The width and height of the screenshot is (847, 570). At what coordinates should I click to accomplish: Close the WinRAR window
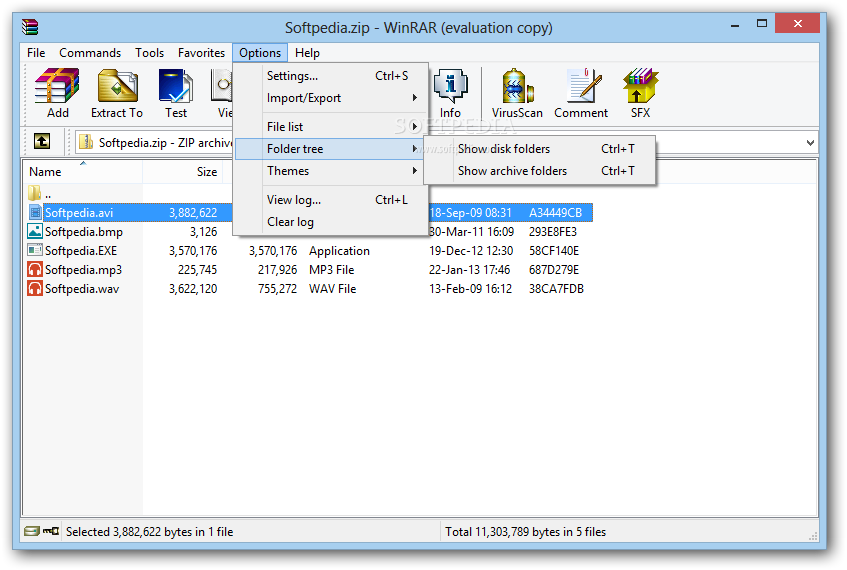(x=797, y=23)
